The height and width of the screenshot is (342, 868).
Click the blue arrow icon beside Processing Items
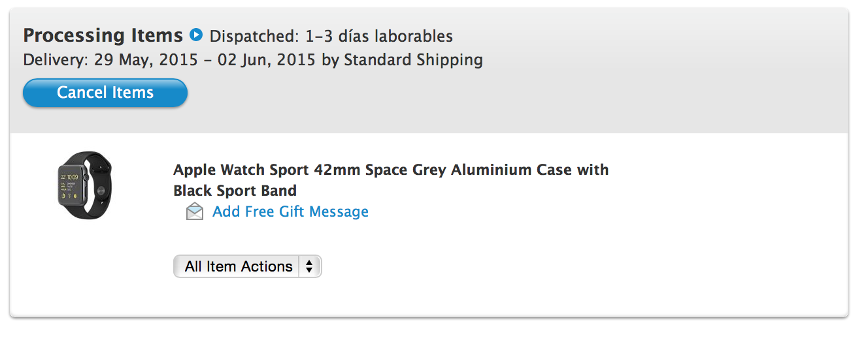point(196,35)
